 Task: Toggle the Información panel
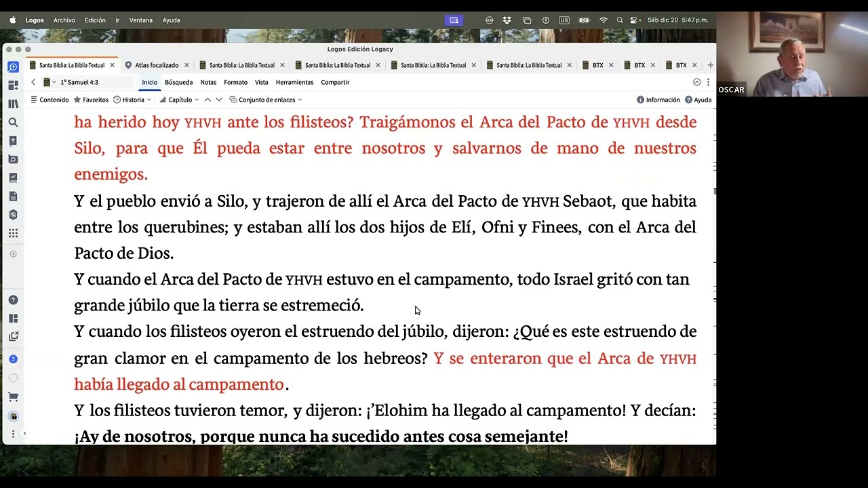pos(658,100)
